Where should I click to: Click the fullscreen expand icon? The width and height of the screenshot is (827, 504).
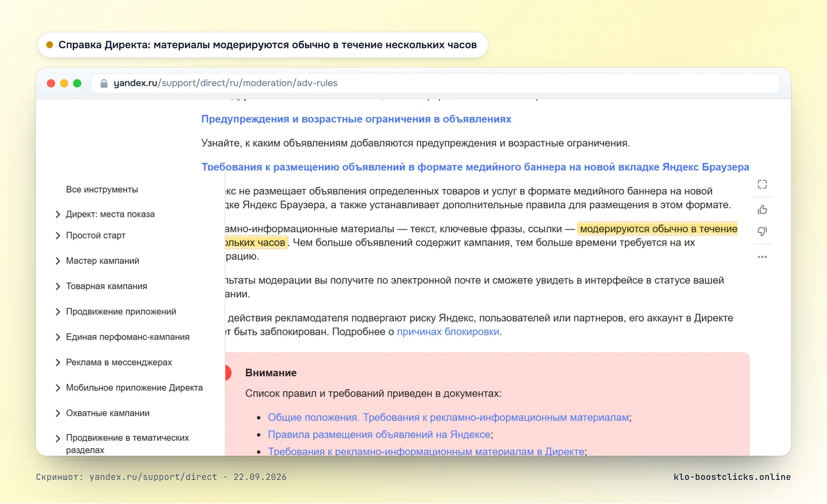(x=762, y=185)
